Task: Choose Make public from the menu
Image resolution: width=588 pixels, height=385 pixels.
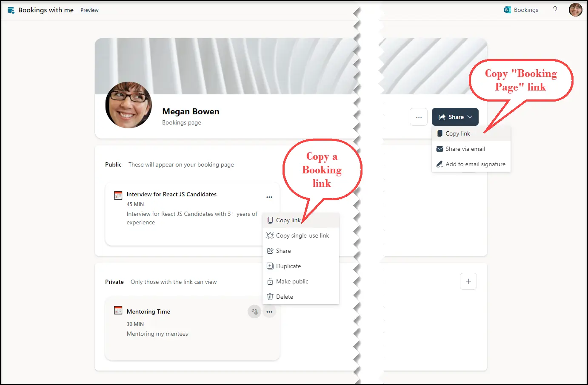Action: tap(292, 281)
